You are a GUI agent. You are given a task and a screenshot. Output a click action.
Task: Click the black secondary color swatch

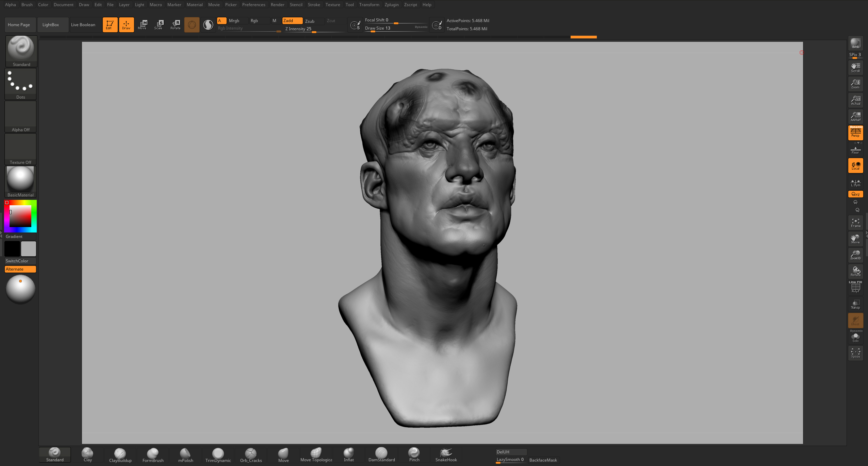point(12,249)
